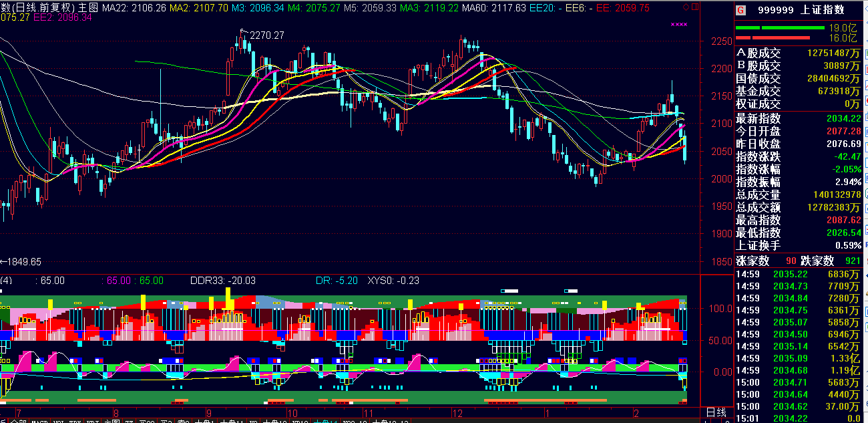Click the M5: 2059.33 indicator label
This screenshot has width=868, height=423.
coord(369,8)
